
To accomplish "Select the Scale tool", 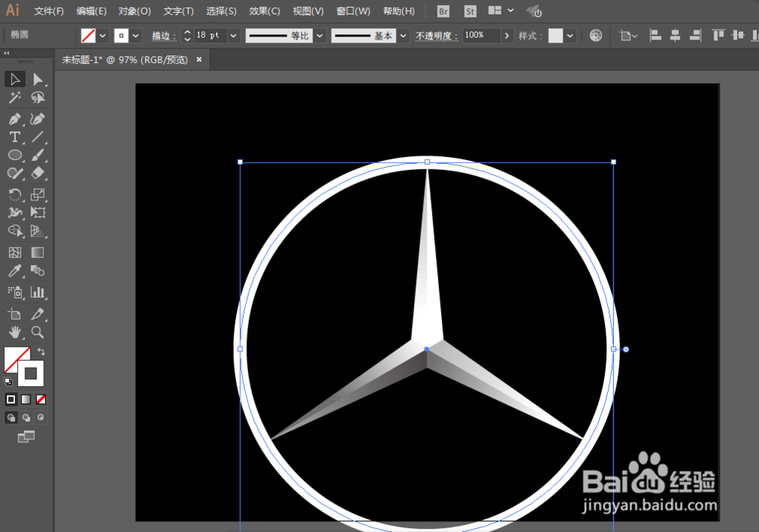I will pos(38,194).
